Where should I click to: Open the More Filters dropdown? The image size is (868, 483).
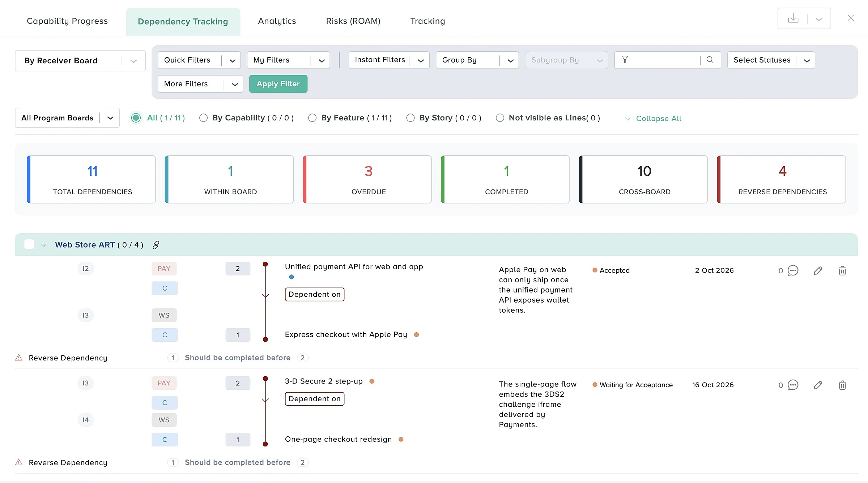[200, 84]
